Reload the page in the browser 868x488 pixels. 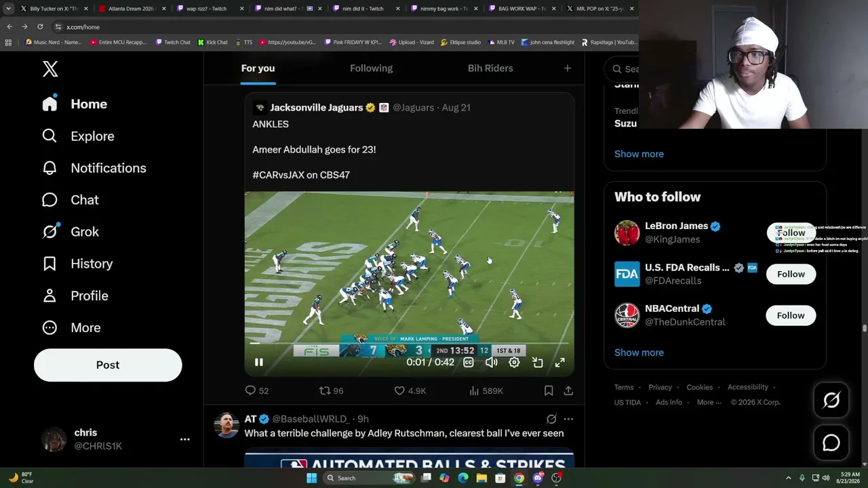click(x=40, y=26)
